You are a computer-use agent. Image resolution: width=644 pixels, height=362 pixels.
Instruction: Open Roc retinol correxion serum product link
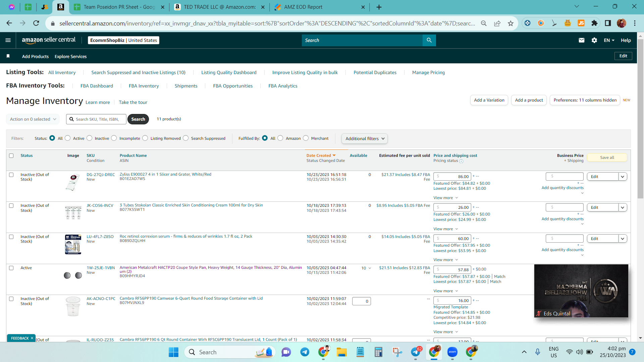(186, 236)
